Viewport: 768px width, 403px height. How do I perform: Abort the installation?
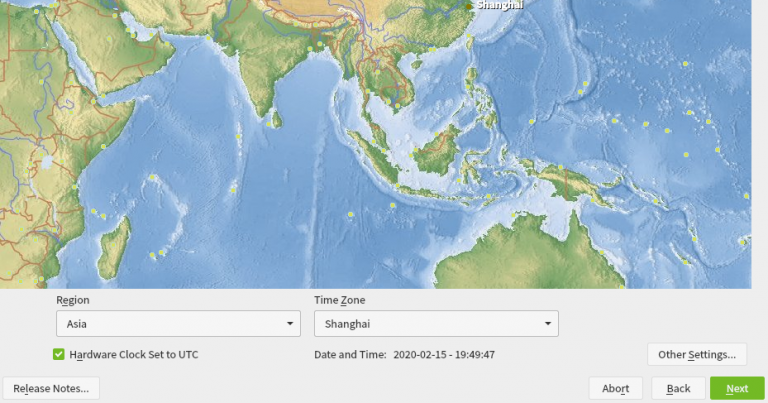point(615,388)
